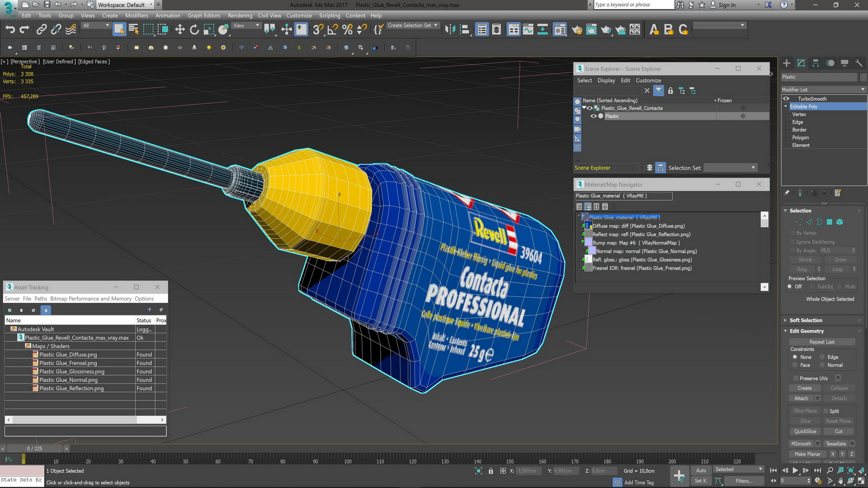Collapse the Edit Geometry rollout

tap(786, 331)
